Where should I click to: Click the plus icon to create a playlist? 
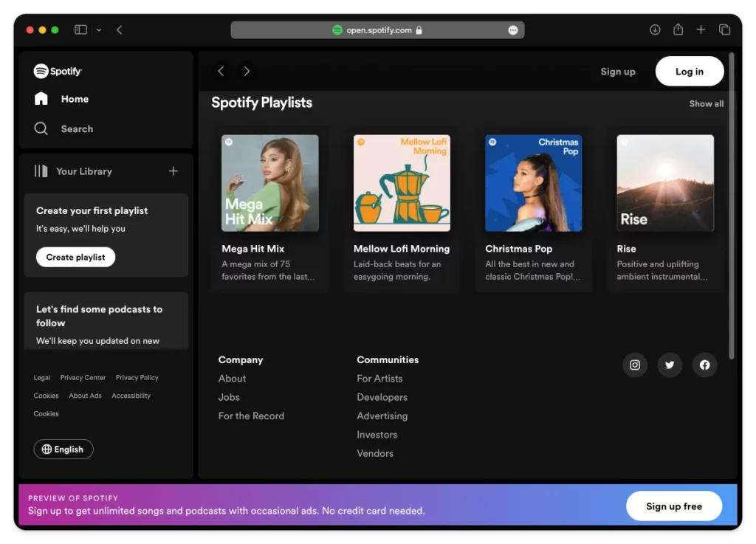(x=173, y=171)
